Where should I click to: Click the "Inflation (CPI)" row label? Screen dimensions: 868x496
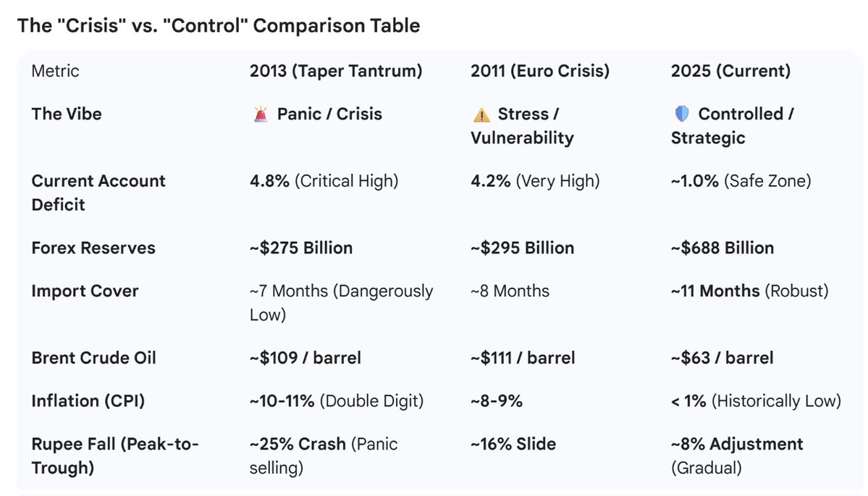(x=88, y=401)
